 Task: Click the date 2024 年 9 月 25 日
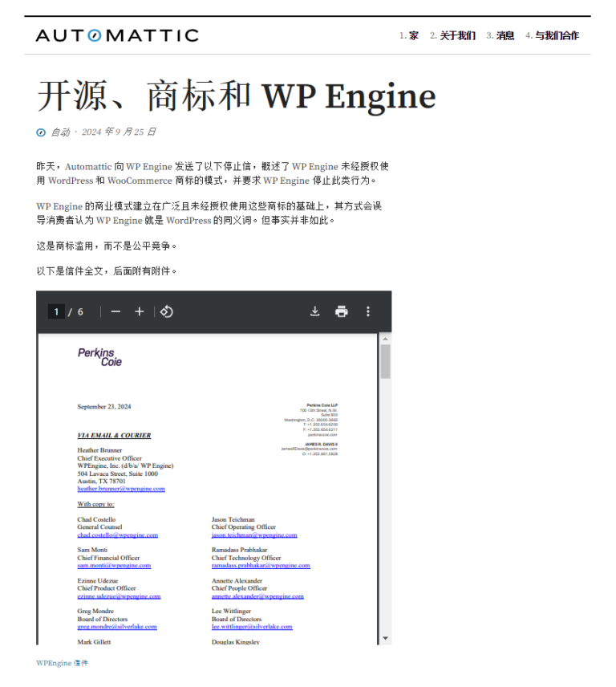[x=119, y=132]
